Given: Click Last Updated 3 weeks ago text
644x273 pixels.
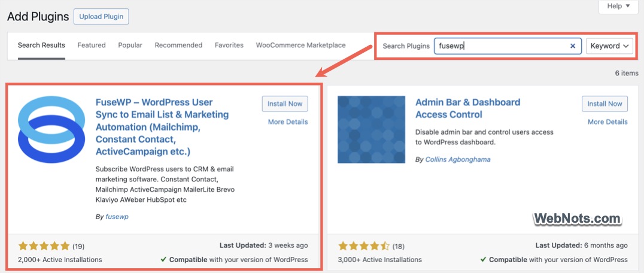Looking at the screenshot, I should 264,245.
